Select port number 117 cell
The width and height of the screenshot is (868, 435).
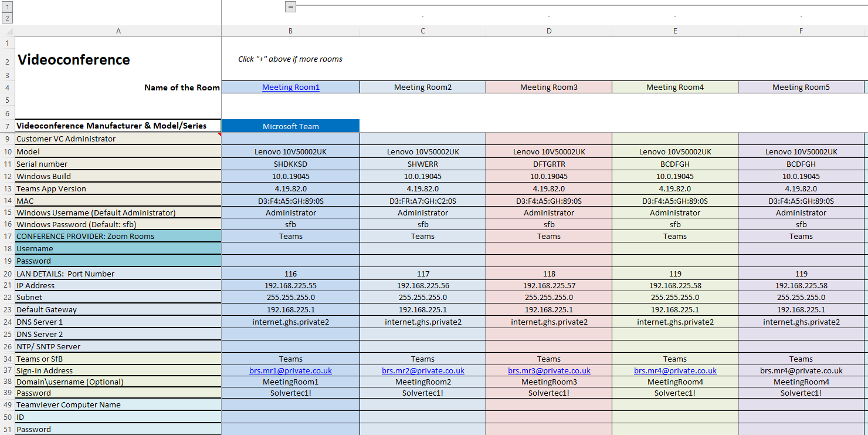pos(423,274)
